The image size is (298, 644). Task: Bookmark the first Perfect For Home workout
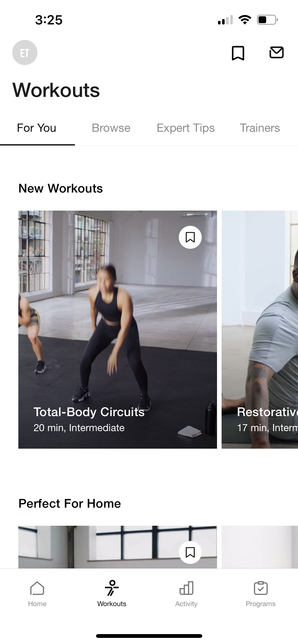coord(190,552)
